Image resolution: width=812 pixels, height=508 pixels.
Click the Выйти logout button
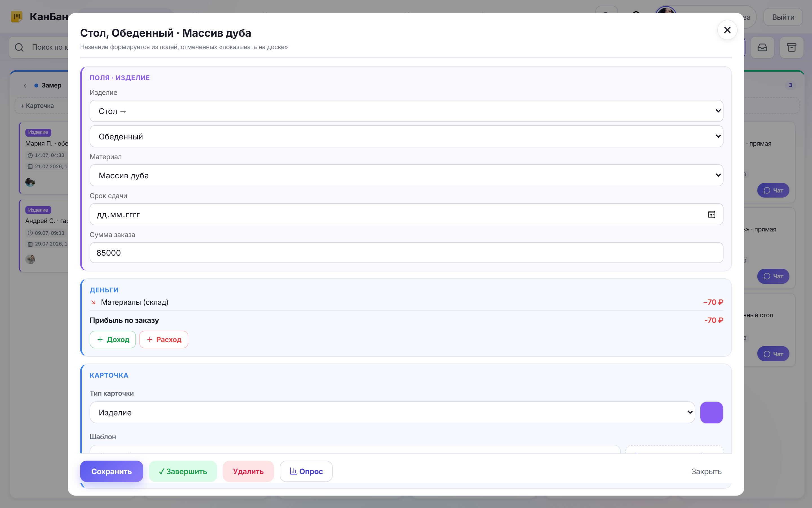[783, 17]
